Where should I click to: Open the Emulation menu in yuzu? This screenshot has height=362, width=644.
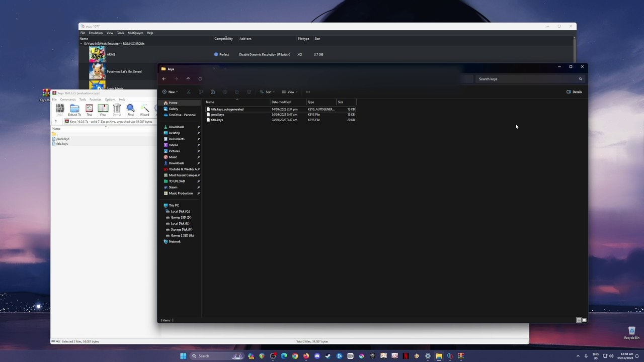tap(96, 33)
